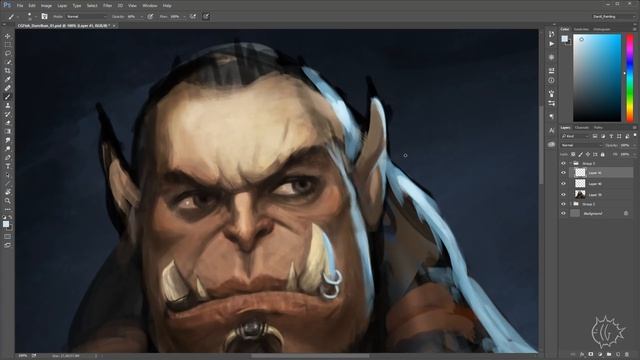Screen dimensions: 640x360
Task: Open the History panel icon
Action: (551, 34)
